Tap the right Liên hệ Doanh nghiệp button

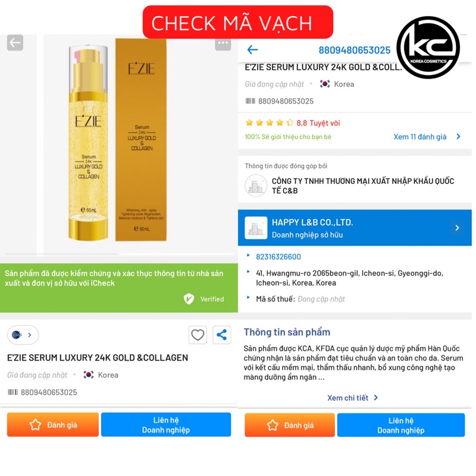[400, 425]
